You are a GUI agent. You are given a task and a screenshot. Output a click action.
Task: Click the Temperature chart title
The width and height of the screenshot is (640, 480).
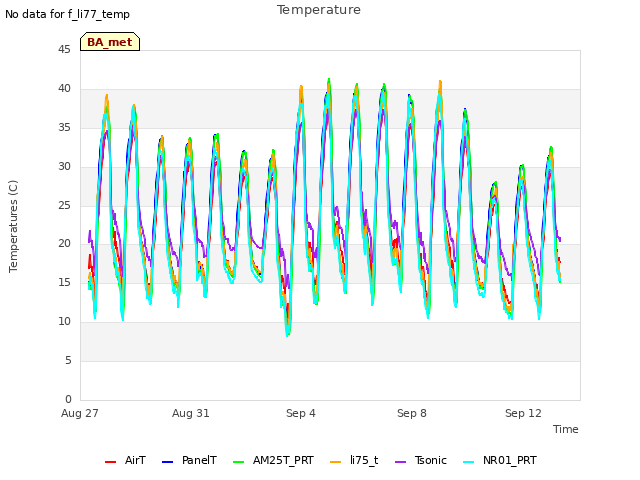[319, 10]
